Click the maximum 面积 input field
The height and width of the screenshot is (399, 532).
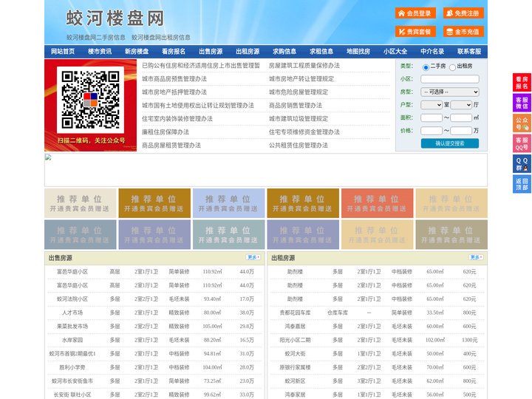(x=461, y=117)
